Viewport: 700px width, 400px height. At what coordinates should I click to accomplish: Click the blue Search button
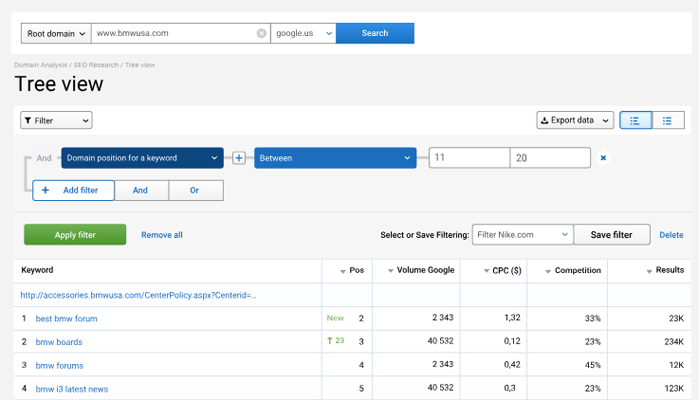(375, 33)
